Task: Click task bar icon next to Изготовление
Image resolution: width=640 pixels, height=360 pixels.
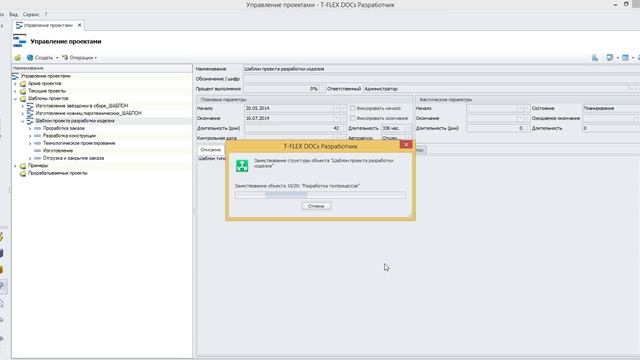Action: (x=38, y=151)
